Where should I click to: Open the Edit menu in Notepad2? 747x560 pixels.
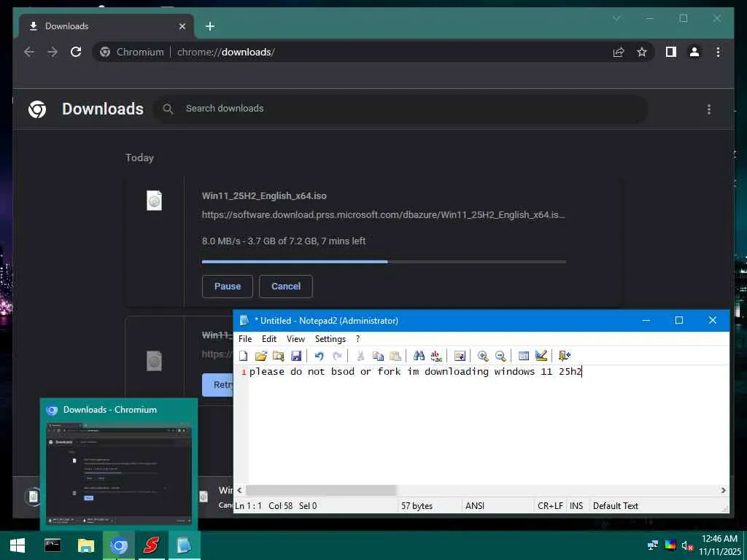click(269, 338)
